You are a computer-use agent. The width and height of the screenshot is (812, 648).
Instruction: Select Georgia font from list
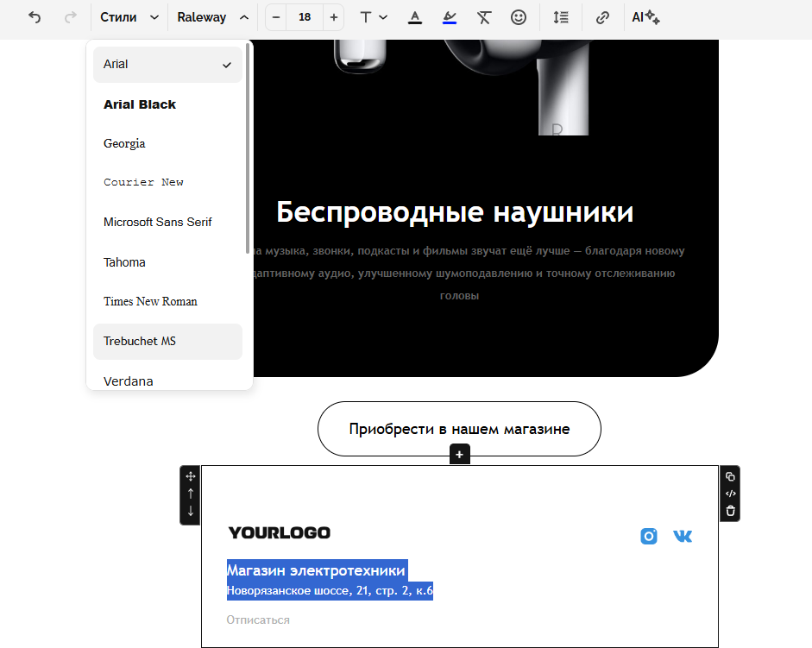(124, 143)
